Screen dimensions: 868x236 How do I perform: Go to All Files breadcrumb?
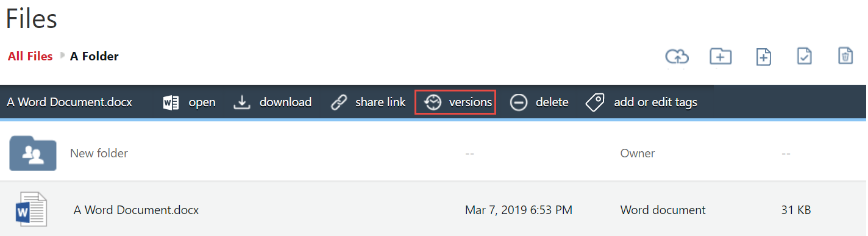point(30,57)
